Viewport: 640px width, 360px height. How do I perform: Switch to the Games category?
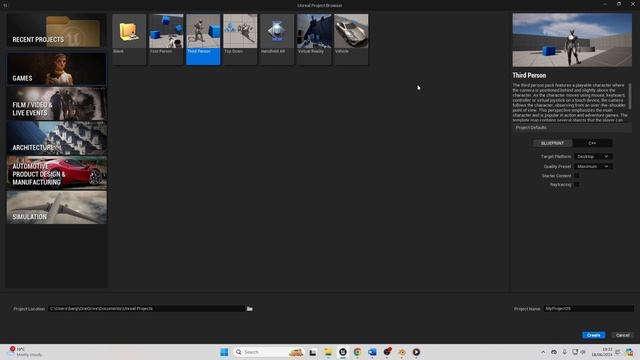56,69
